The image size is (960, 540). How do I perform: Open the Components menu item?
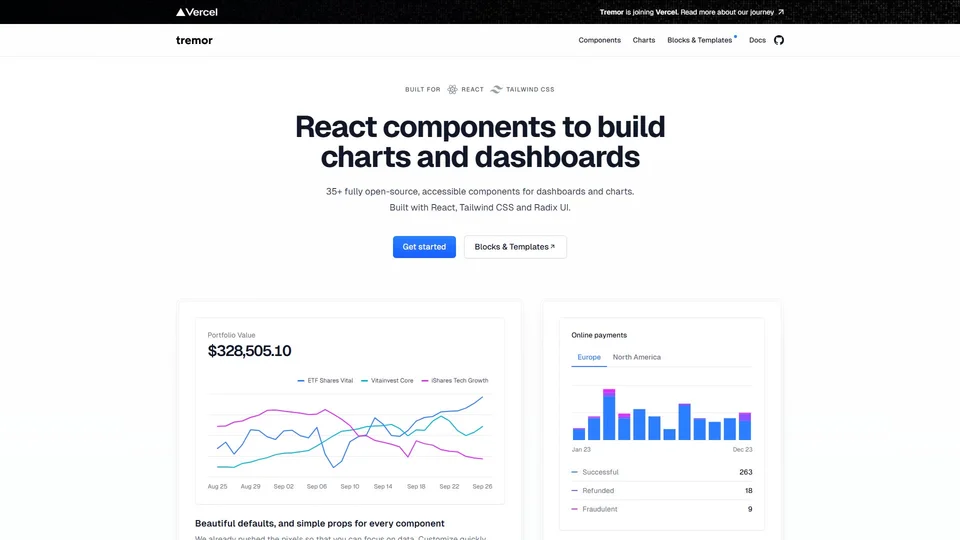(x=599, y=40)
